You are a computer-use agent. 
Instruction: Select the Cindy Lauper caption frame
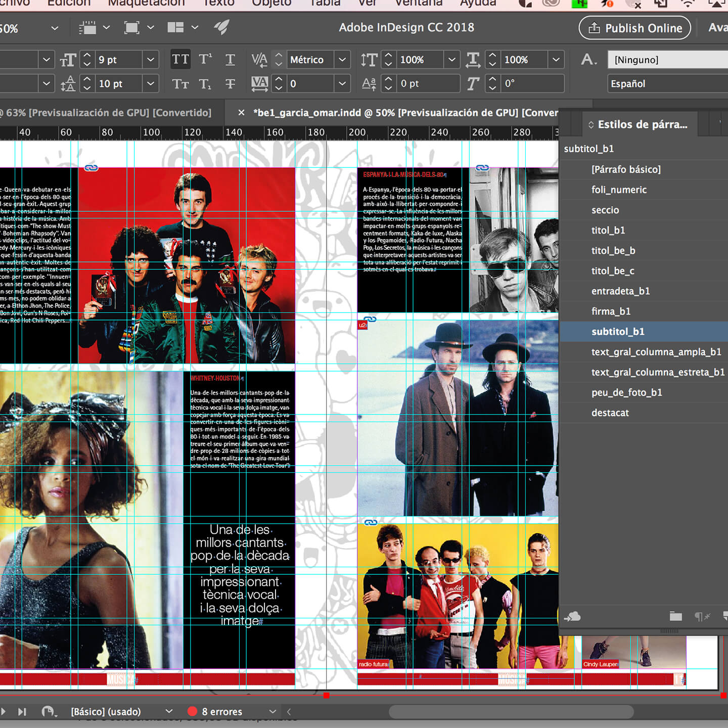coord(601,664)
